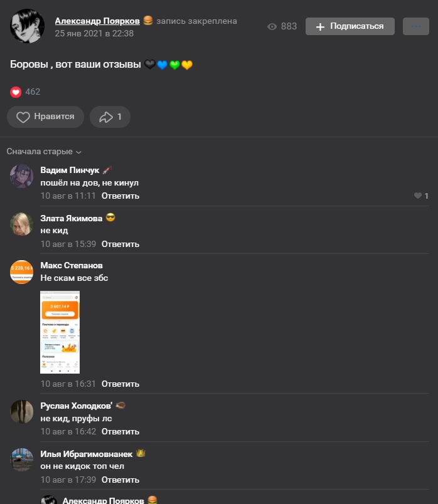This screenshot has width=438, height=504.
Task: Open the post date 25 янв 2021
Action: pyautogui.click(x=94, y=33)
